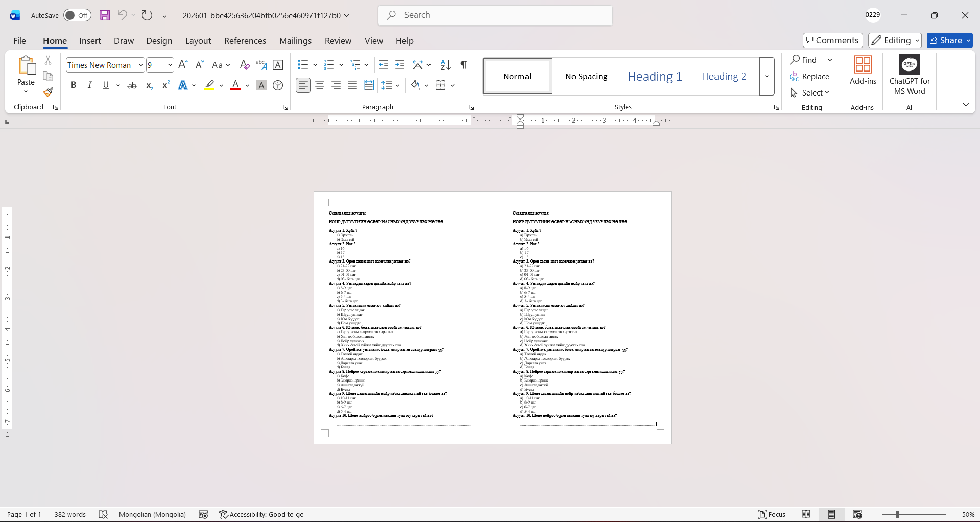Toggle Italic formatting
980x522 pixels.
click(90, 85)
